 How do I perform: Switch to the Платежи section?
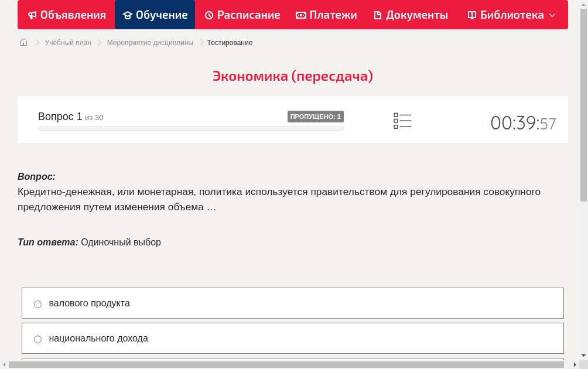click(326, 15)
